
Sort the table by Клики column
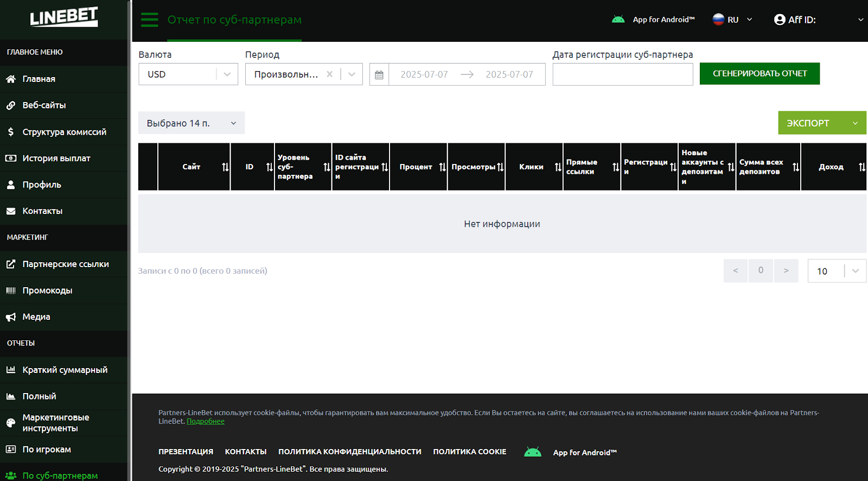(x=558, y=167)
